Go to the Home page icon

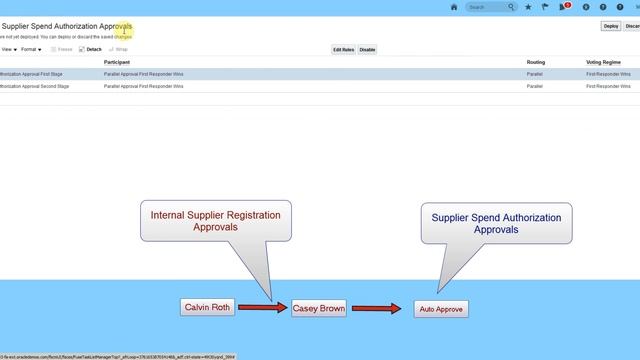click(454, 7)
